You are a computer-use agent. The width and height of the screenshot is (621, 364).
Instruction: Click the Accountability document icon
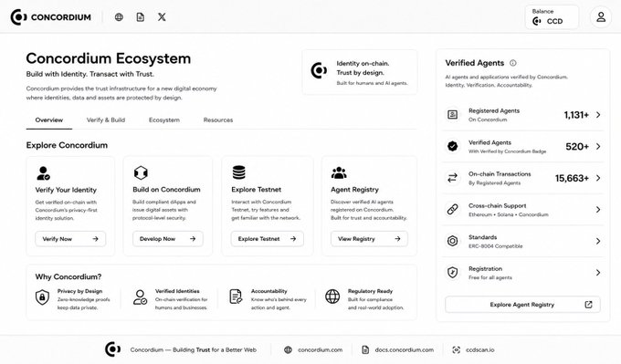(x=236, y=296)
